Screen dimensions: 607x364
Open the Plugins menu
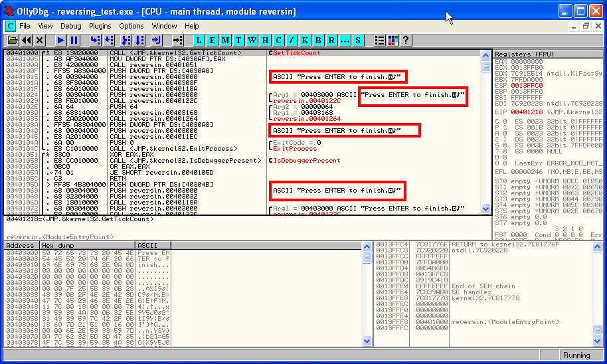click(x=100, y=26)
